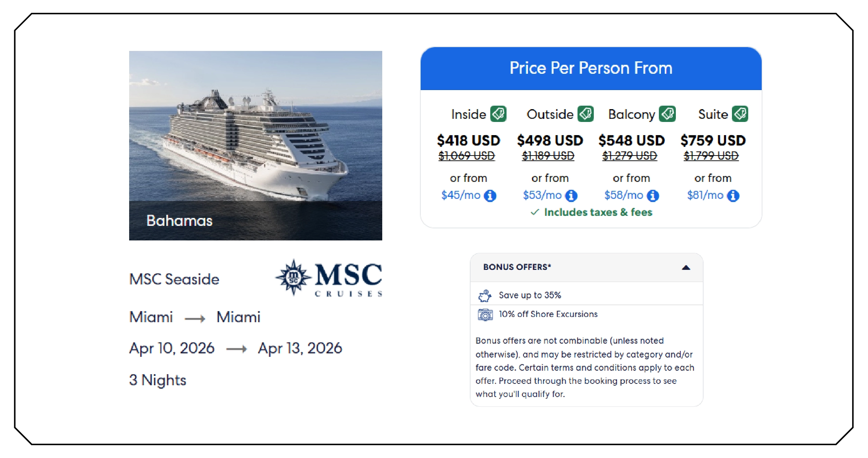The image size is (868, 458).
Task: Open the $81/mo Suite payment info icon
Action: click(x=733, y=195)
